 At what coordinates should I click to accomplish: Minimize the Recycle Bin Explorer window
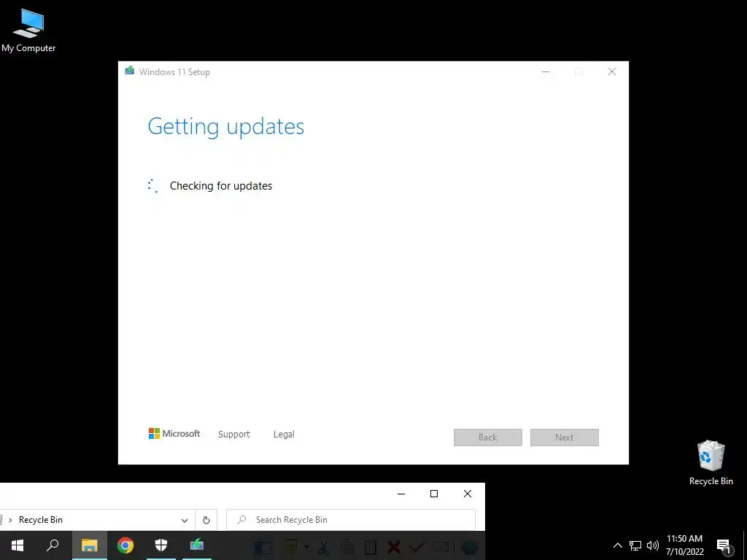(x=401, y=494)
